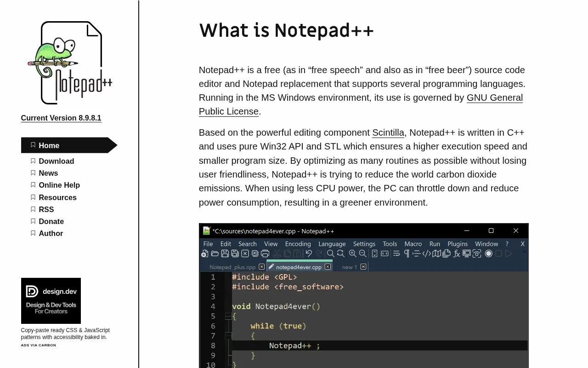Click the Function List fx icon

[x=457, y=253]
